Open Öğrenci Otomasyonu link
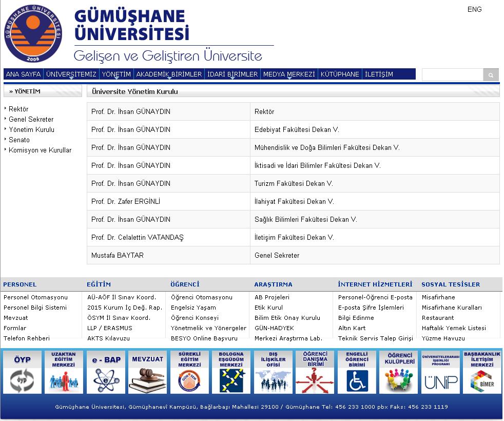The image size is (504, 421). [201, 297]
